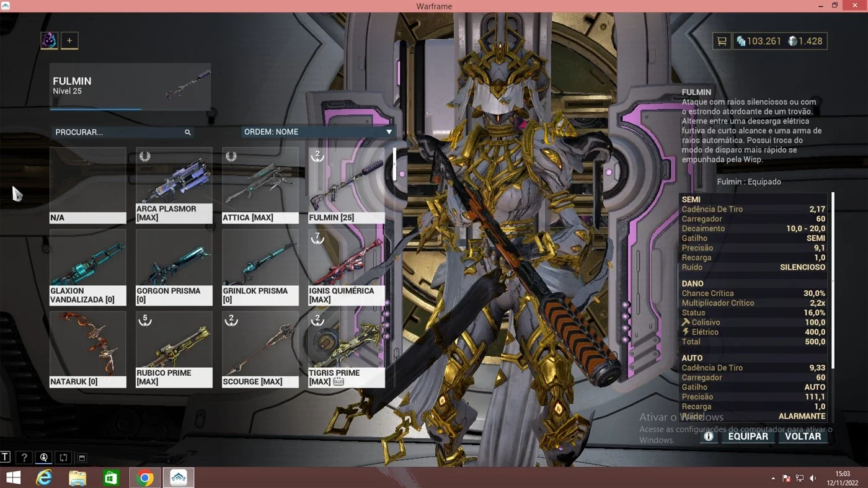Click the small icon after Tigris Prime [MAX]
Image resolution: width=868 pixels, height=488 pixels.
339,382
